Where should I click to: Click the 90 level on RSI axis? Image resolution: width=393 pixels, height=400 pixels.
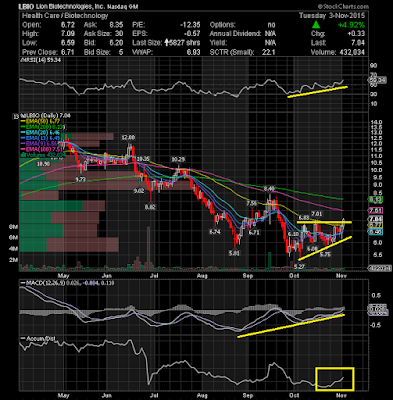point(373,66)
